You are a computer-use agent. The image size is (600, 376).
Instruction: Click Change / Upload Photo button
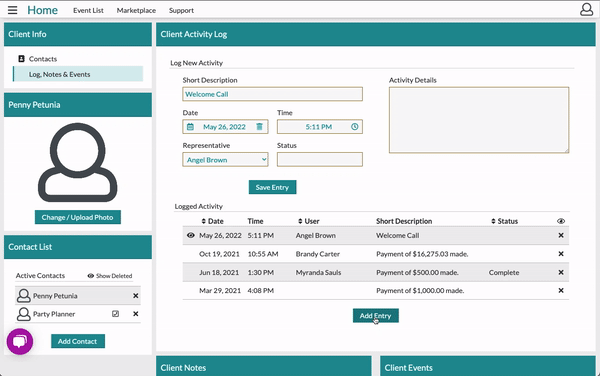(x=78, y=217)
